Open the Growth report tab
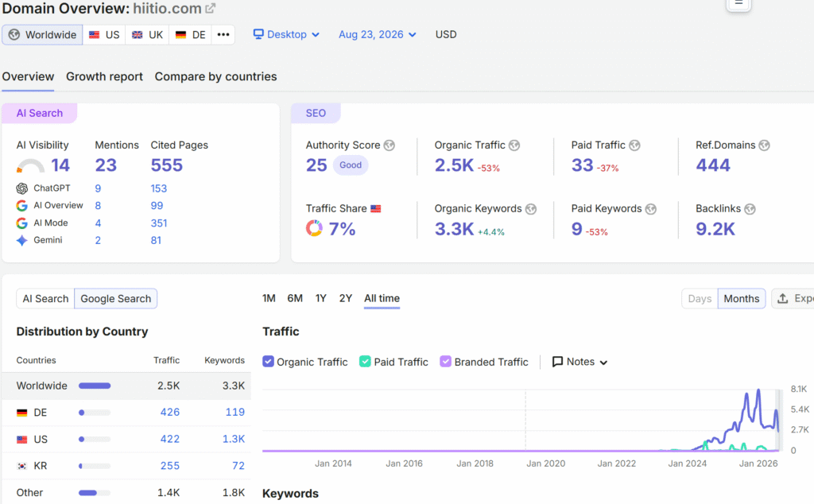 coord(104,76)
